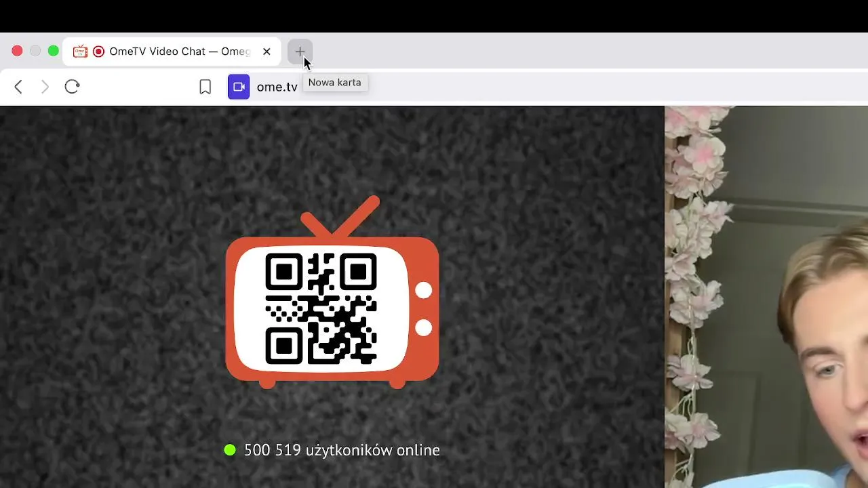Close the OmeTV Video Chat tab
Image resolution: width=868 pixels, height=488 pixels.
point(267,52)
